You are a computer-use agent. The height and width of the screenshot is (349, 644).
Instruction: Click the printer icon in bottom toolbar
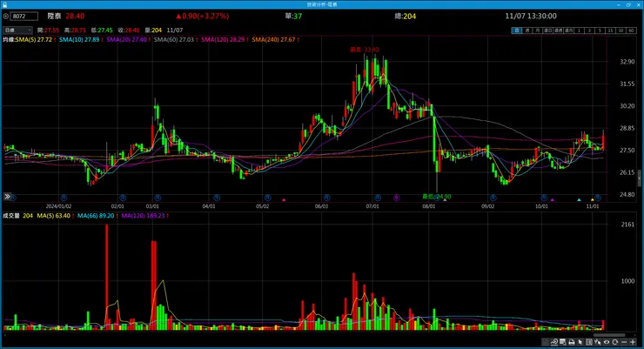(571, 342)
